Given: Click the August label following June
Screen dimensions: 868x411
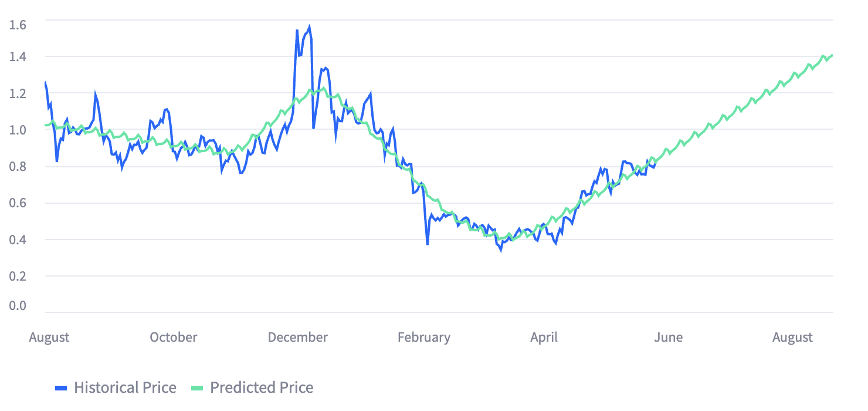Looking at the screenshot, I should tap(792, 337).
